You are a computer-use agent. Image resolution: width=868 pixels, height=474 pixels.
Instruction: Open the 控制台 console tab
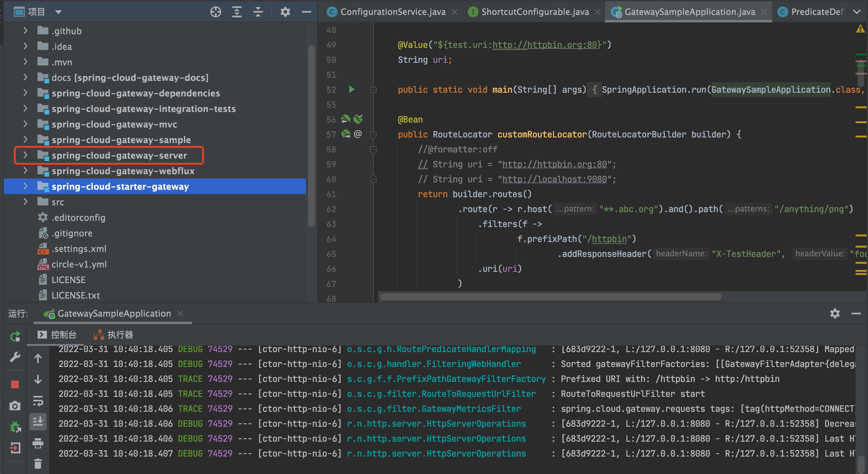[x=57, y=334]
